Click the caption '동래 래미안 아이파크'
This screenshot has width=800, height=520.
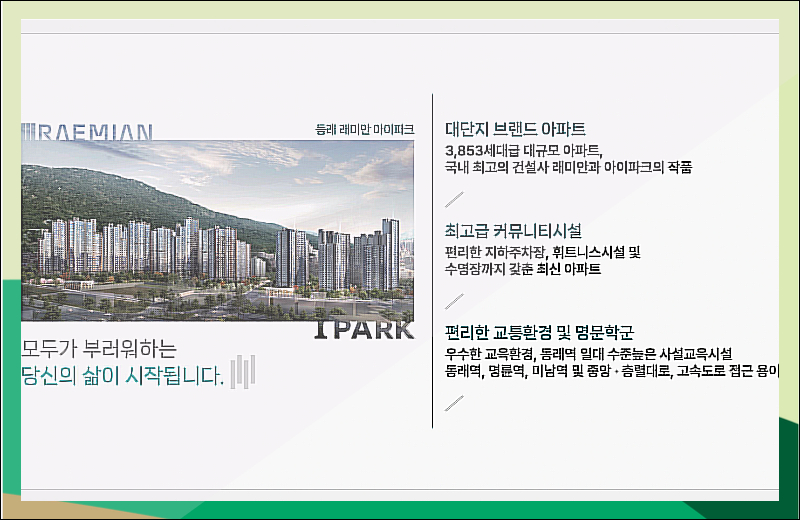[365, 130]
